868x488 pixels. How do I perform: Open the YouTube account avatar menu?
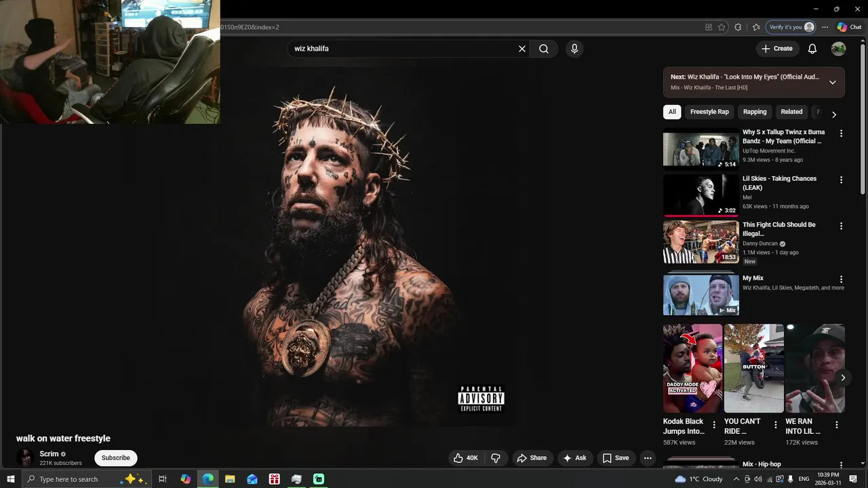(x=839, y=49)
